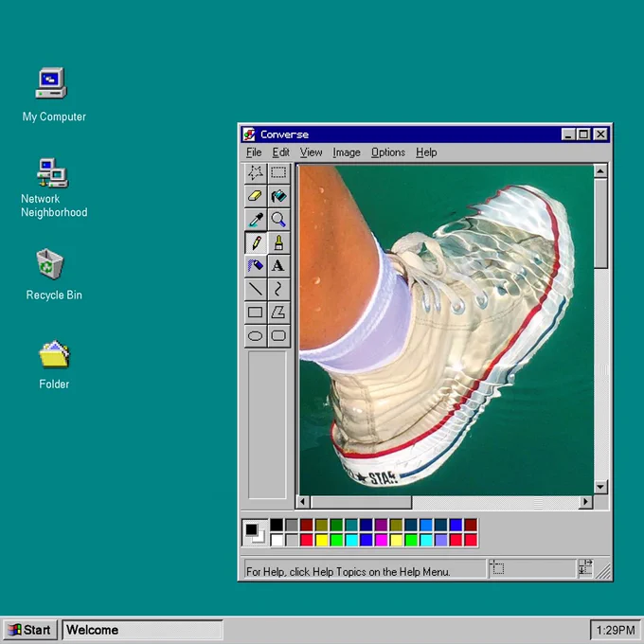
Task: Select the Magnifier tool
Action: click(x=278, y=220)
